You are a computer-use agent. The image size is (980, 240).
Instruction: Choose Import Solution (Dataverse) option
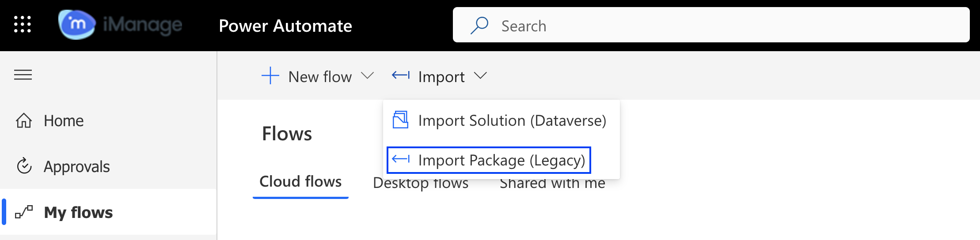[512, 120]
